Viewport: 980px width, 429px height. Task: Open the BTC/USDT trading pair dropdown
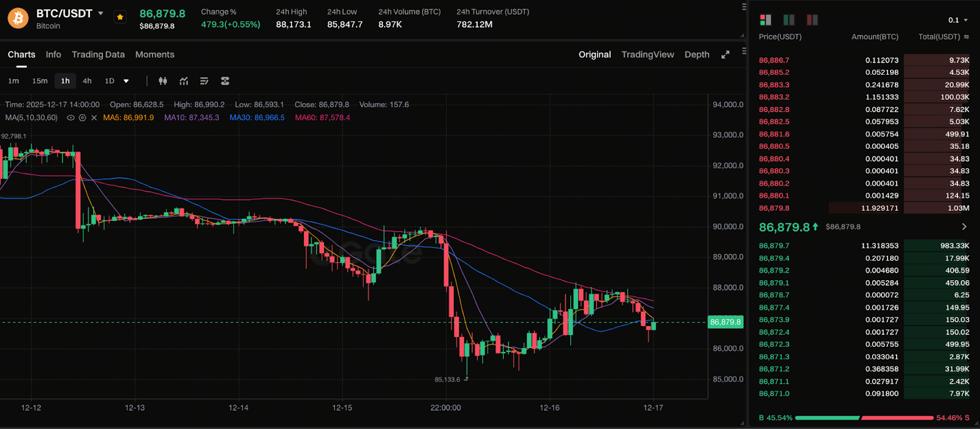tap(101, 13)
